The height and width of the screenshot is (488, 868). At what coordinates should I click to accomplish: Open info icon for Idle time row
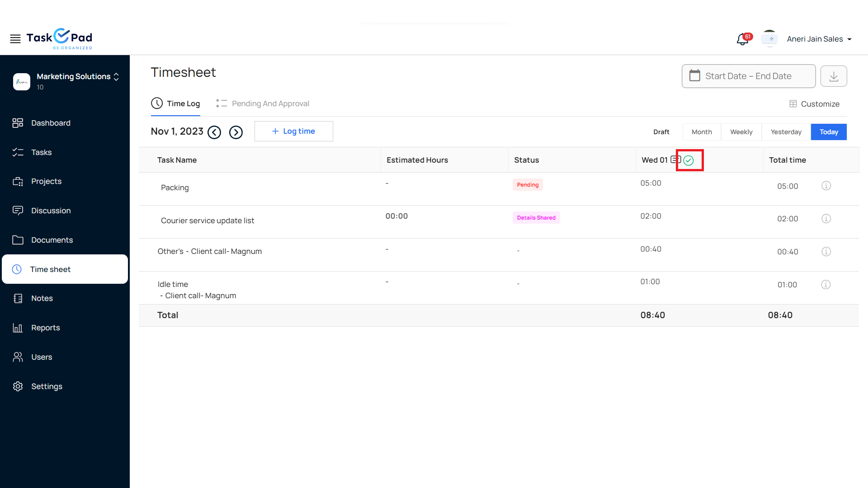coord(826,285)
